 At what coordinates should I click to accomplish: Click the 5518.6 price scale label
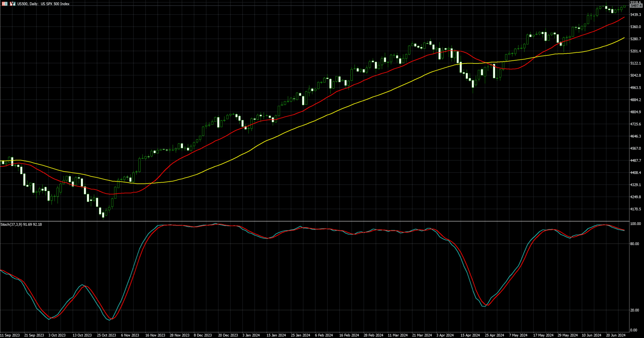click(x=635, y=2)
